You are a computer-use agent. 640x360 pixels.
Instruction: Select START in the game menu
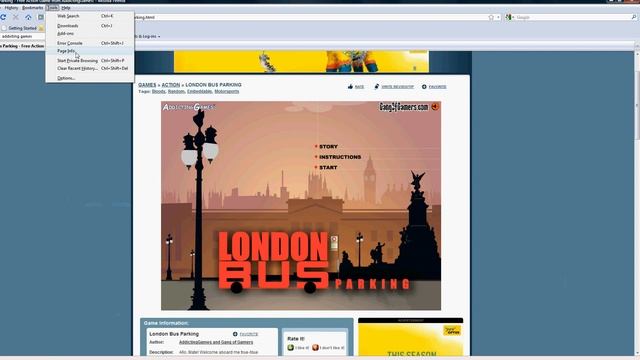click(x=328, y=168)
